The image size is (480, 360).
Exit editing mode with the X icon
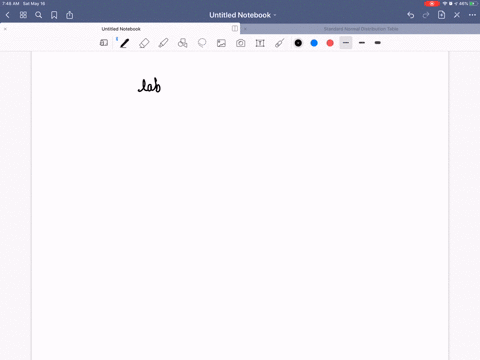457,15
